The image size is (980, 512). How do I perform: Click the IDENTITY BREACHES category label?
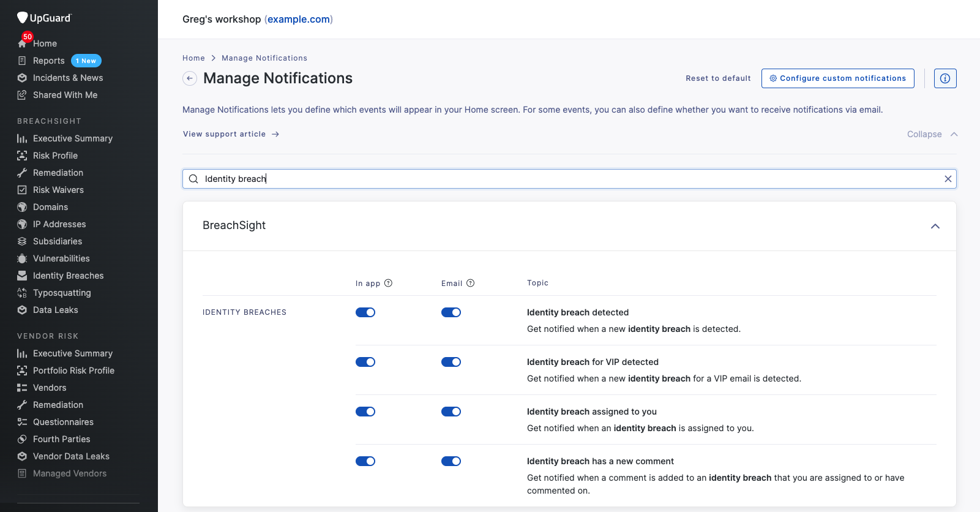pos(244,312)
